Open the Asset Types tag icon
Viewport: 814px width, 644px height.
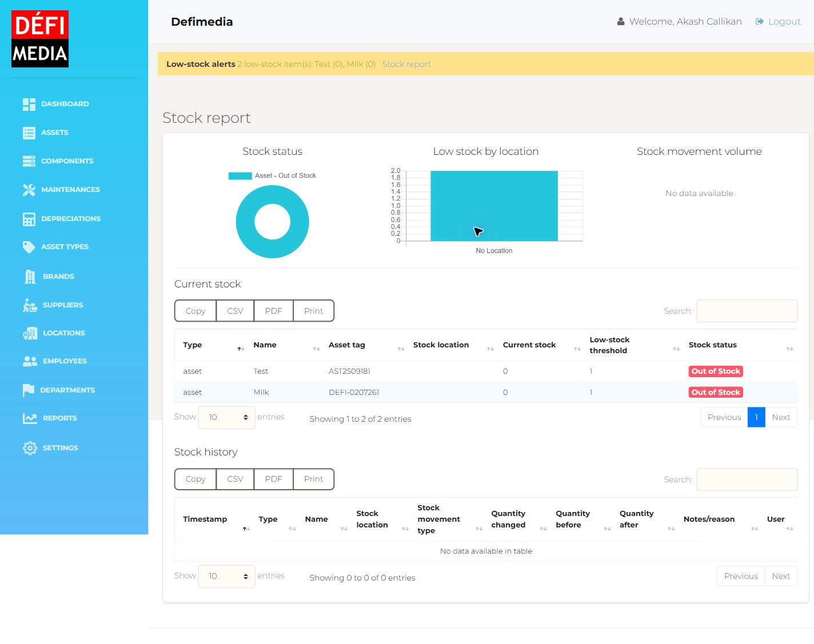tap(29, 247)
